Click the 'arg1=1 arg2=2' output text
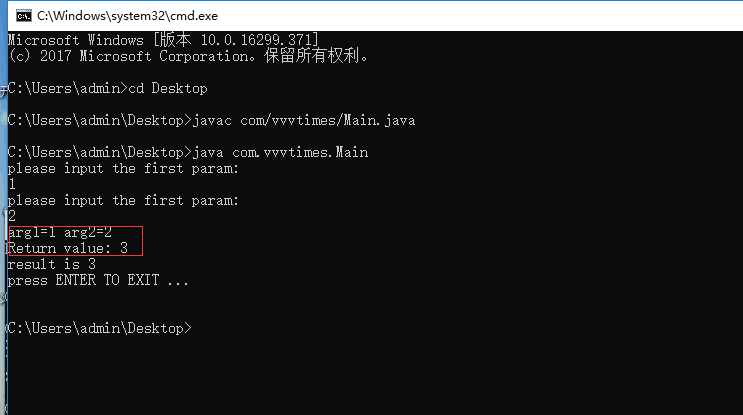 [60, 232]
